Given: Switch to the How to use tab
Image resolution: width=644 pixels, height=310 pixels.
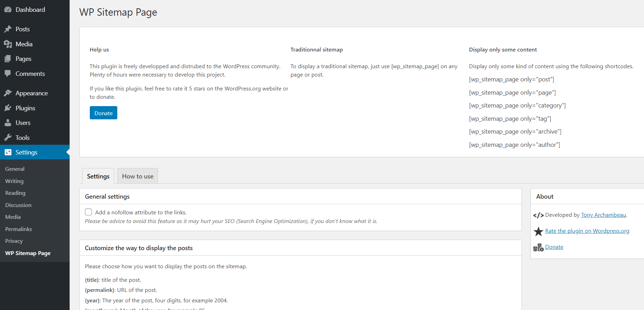Looking at the screenshot, I should (x=138, y=176).
